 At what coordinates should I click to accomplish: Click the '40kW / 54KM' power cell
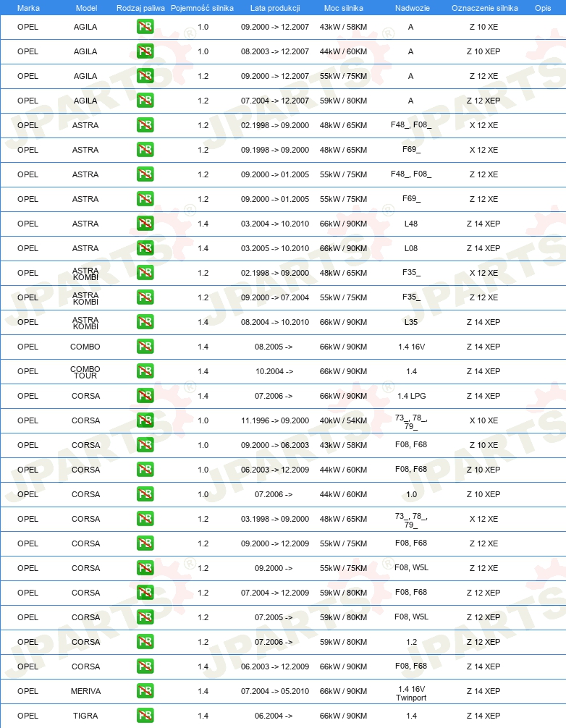click(x=343, y=420)
